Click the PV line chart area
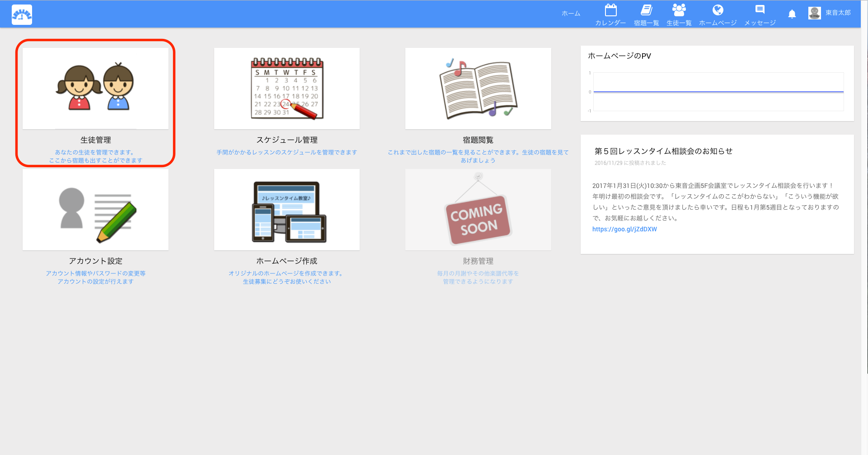 (x=718, y=92)
